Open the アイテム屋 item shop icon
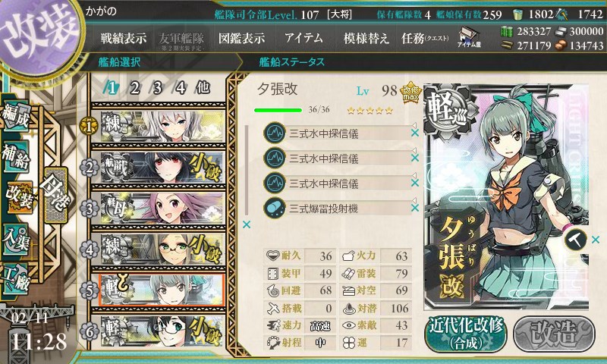 click(x=469, y=37)
